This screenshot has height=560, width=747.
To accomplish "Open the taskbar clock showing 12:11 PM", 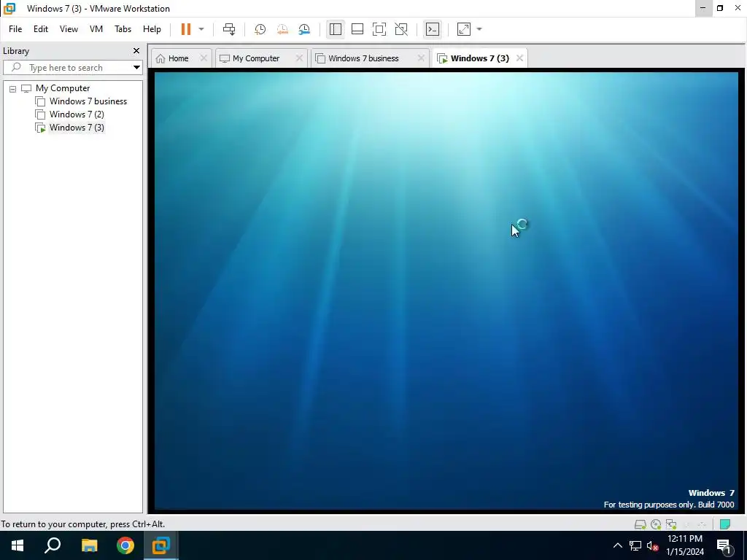I will 684,545.
